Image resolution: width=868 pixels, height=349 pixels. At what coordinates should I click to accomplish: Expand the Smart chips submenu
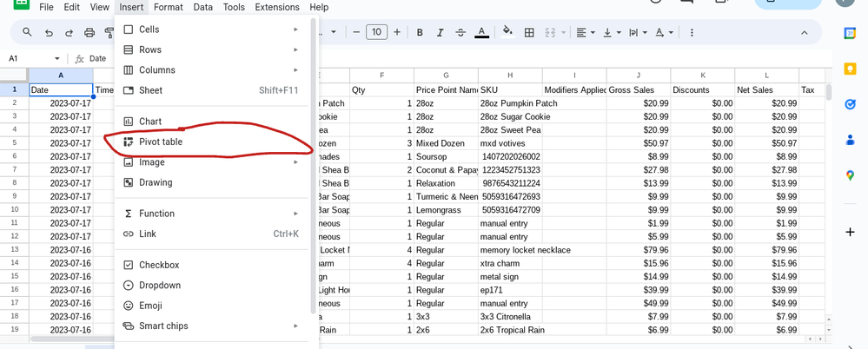coord(295,326)
